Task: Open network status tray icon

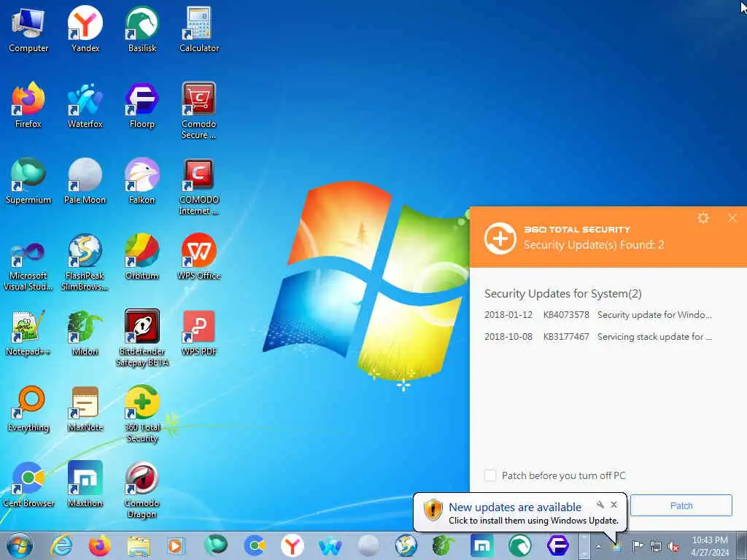Action: (x=656, y=546)
